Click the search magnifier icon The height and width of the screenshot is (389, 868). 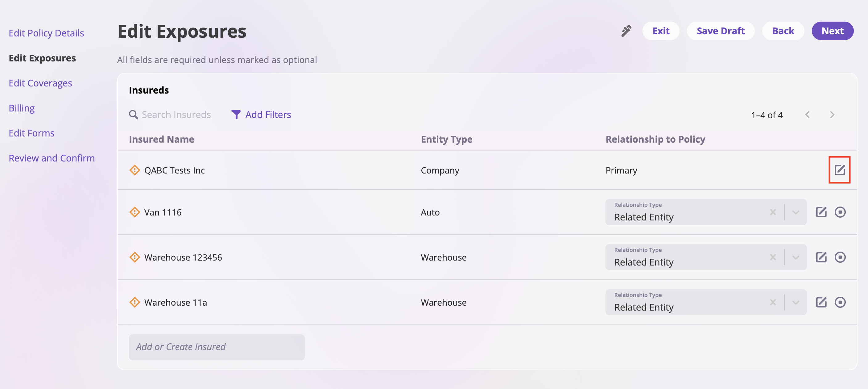pyautogui.click(x=134, y=115)
